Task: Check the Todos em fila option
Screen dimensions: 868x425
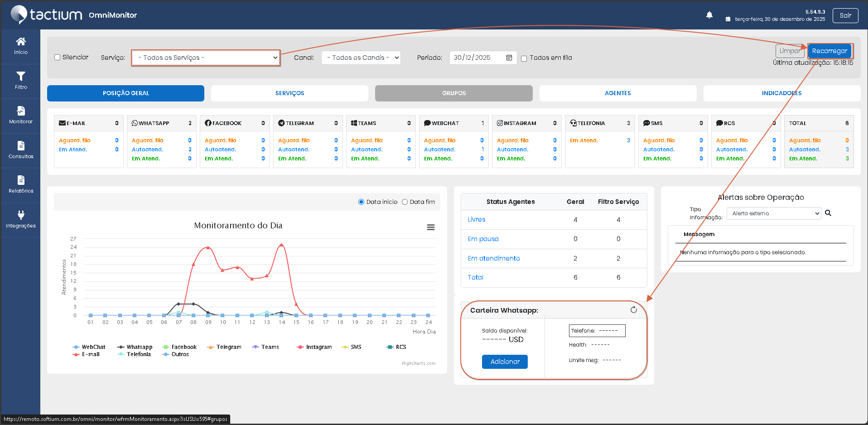Action: pos(524,58)
